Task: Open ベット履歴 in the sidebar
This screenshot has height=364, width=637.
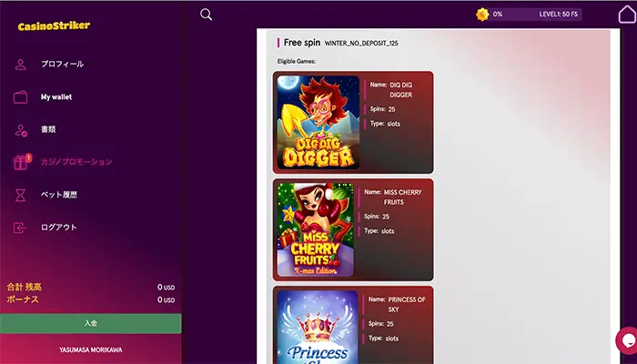Action: pyautogui.click(x=59, y=195)
